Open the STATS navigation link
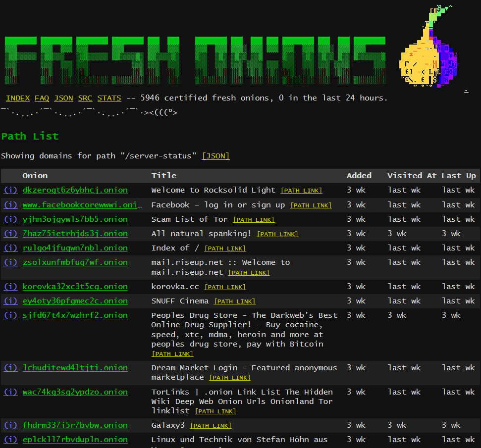This screenshot has width=481, height=448. (109, 98)
